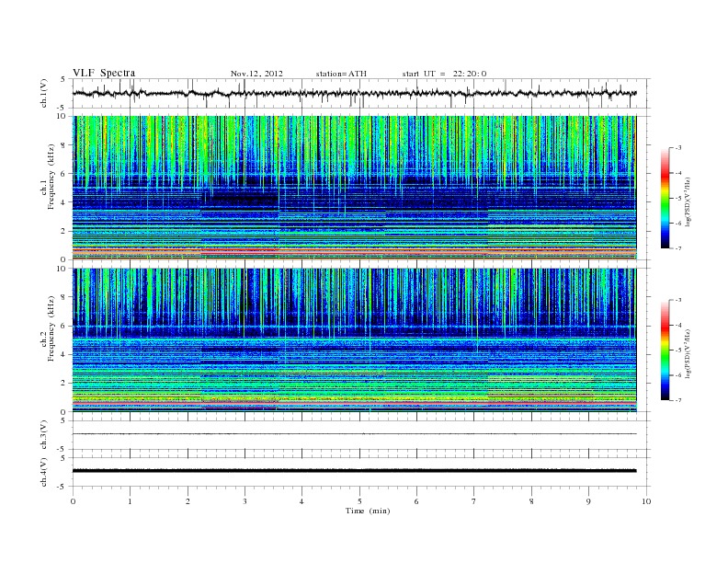This screenshot has width=728, height=563.
Task: Click the ch.2 log(PSD) colorbar label
Action: [688, 353]
